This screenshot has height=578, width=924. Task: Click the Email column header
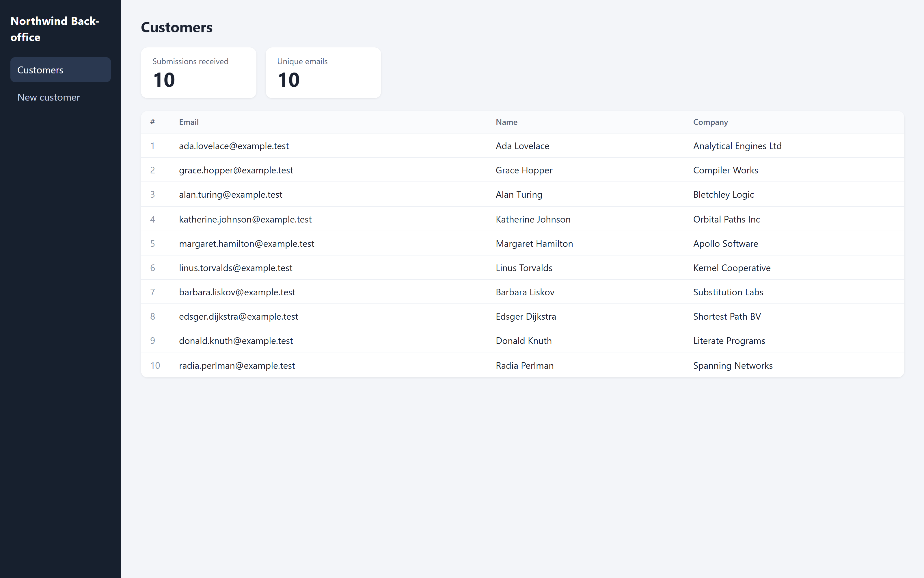click(189, 122)
